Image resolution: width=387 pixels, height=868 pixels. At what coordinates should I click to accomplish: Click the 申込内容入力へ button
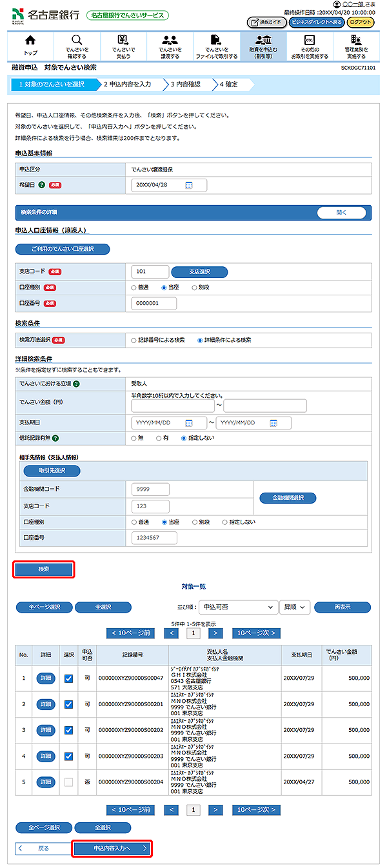click(x=112, y=848)
